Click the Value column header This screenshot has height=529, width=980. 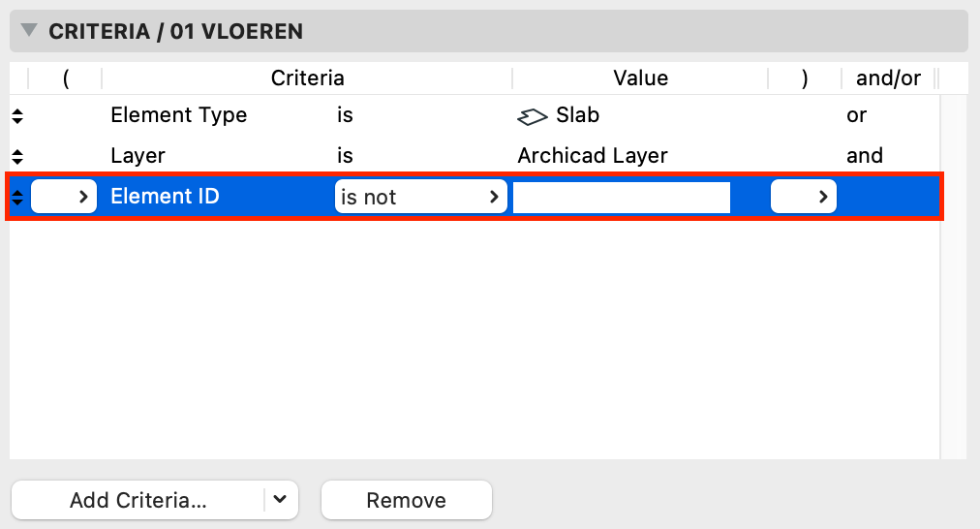point(640,78)
